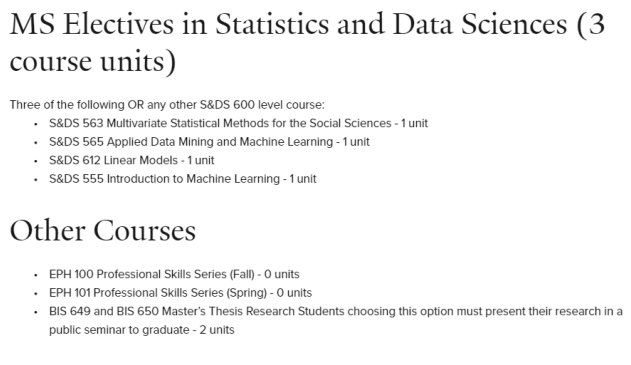The height and width of the screenshot is (365, 631).
Task: Click the 'Three of the following OR' sentence
Action: point(167,105)
